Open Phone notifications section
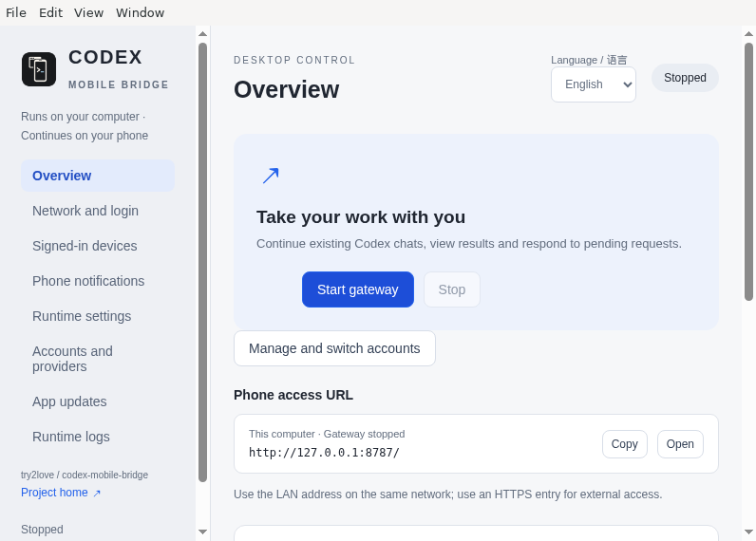The width and height of the screenshot is (756, 541). point(98,281)
